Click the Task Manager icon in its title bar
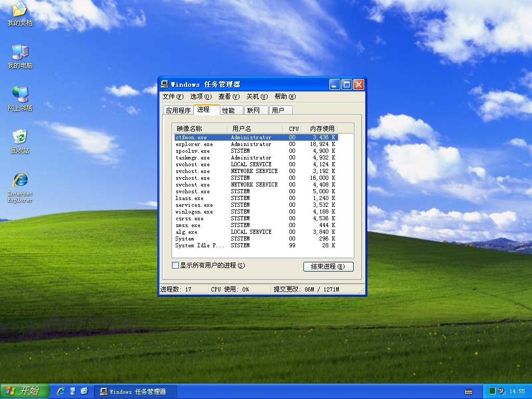Viewport: 532px width, 399px height. pos(164,84)
